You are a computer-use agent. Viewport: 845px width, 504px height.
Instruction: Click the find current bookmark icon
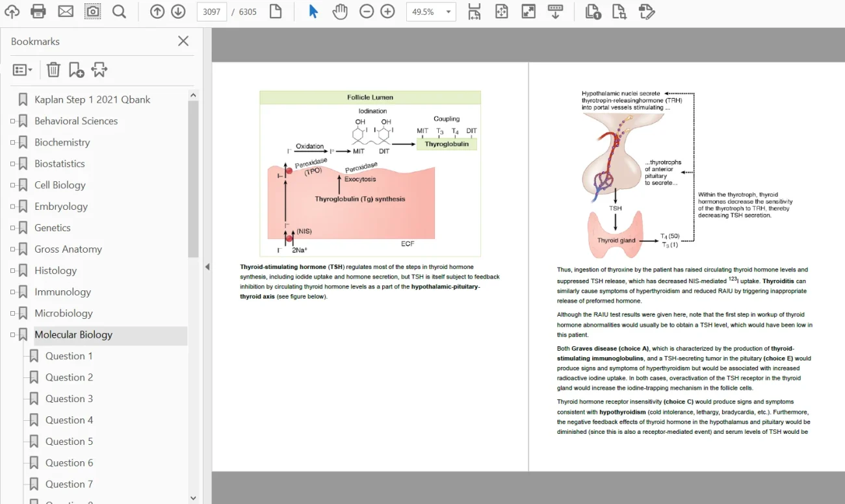coord(99,69)
